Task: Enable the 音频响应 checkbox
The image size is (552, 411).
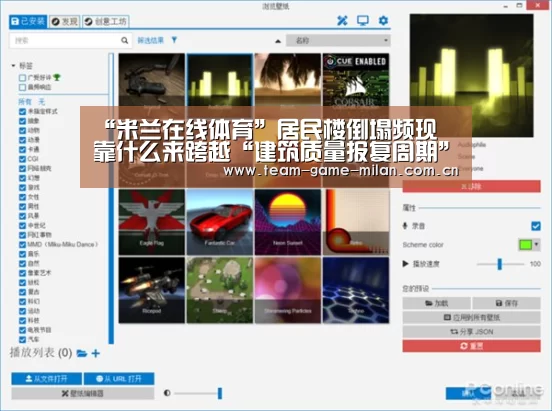Action: (22, 87)
